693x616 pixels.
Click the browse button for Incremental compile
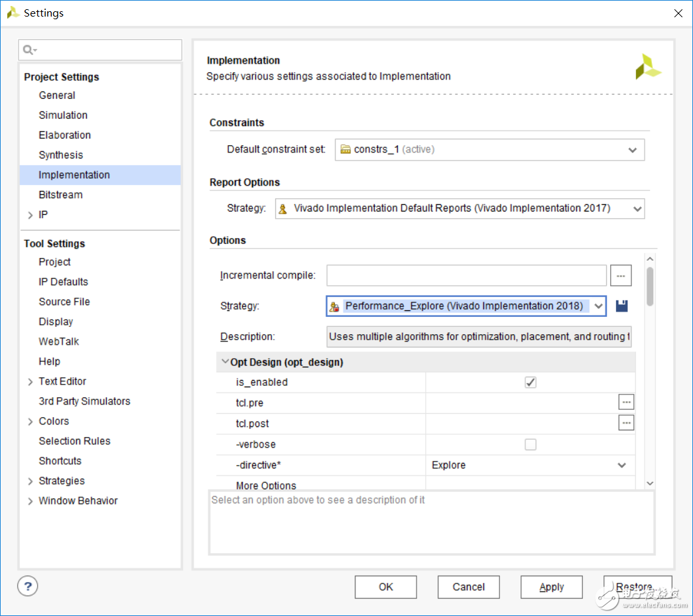[621, 275]
